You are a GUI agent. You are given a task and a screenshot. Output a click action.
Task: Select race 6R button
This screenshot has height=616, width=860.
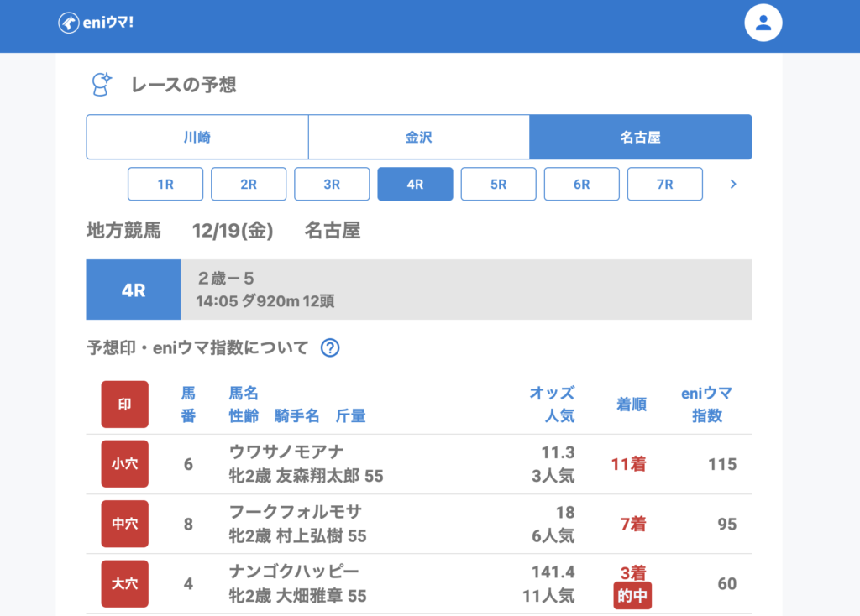pyautogui.click(x=581, y=184)
